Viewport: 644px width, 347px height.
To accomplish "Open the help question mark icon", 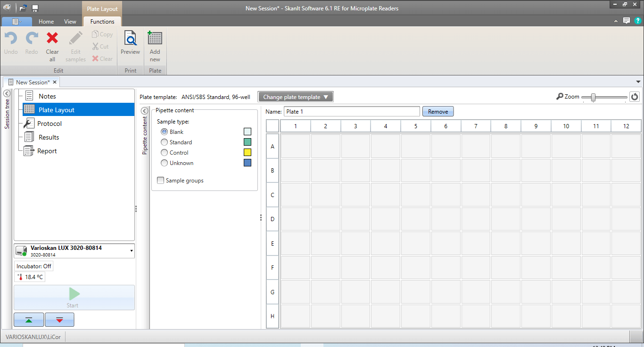I will tap(638, 21).
